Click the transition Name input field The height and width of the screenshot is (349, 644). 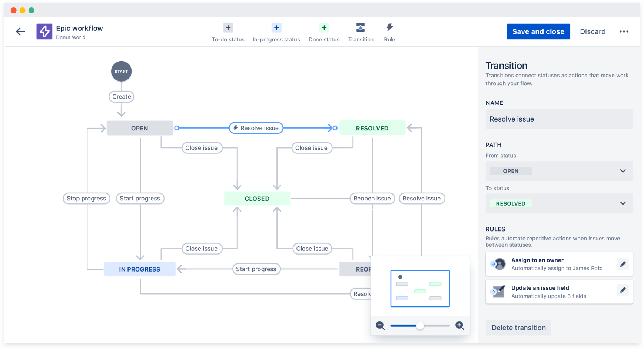559,119
